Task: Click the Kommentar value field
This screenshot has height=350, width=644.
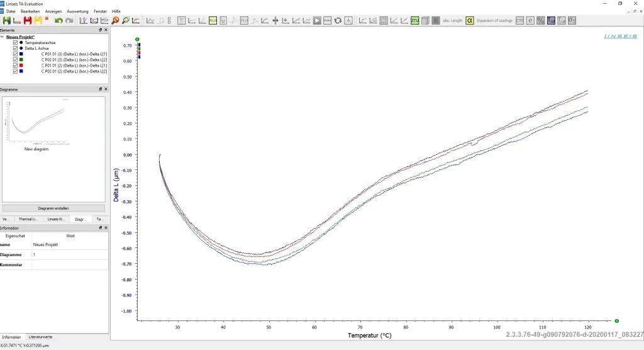Action: point(70,265)
